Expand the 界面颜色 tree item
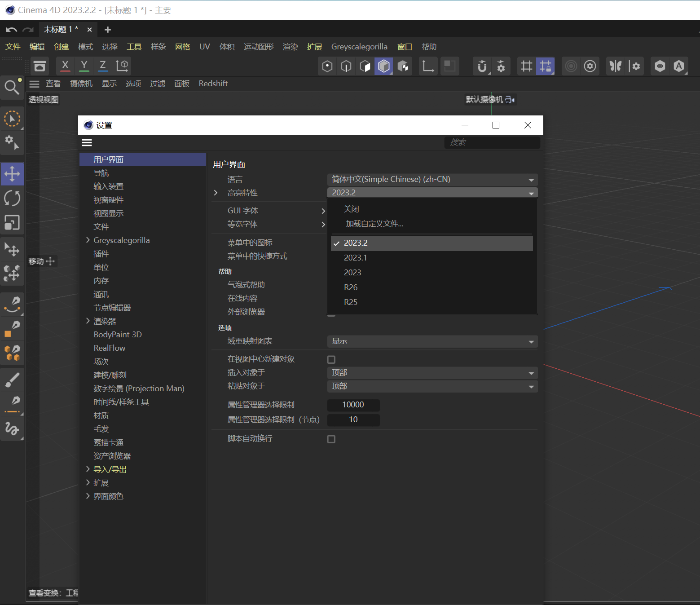700x605 pixels. [x=88, y=496]
